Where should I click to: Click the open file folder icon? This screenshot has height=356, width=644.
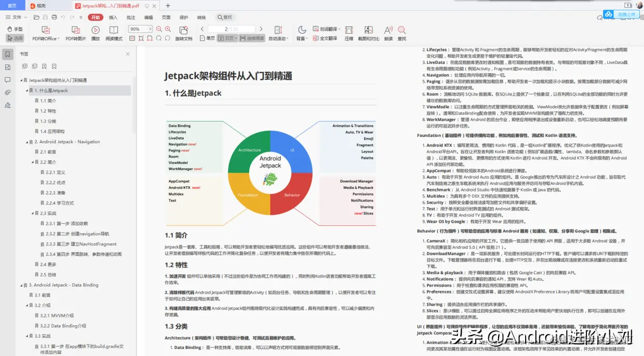coord(37,17)
